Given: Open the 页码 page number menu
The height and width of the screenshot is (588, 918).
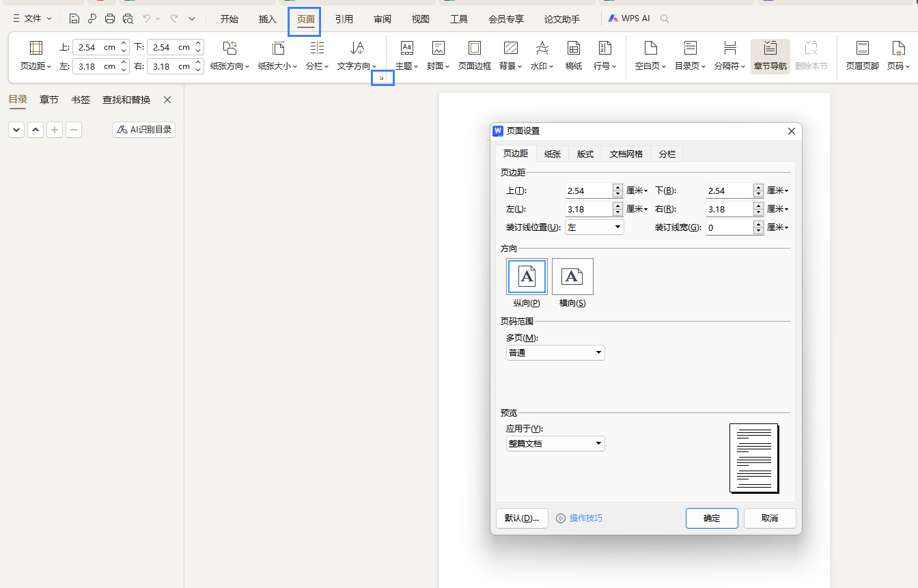Looking at the screenshot, I should pos(899,55).
